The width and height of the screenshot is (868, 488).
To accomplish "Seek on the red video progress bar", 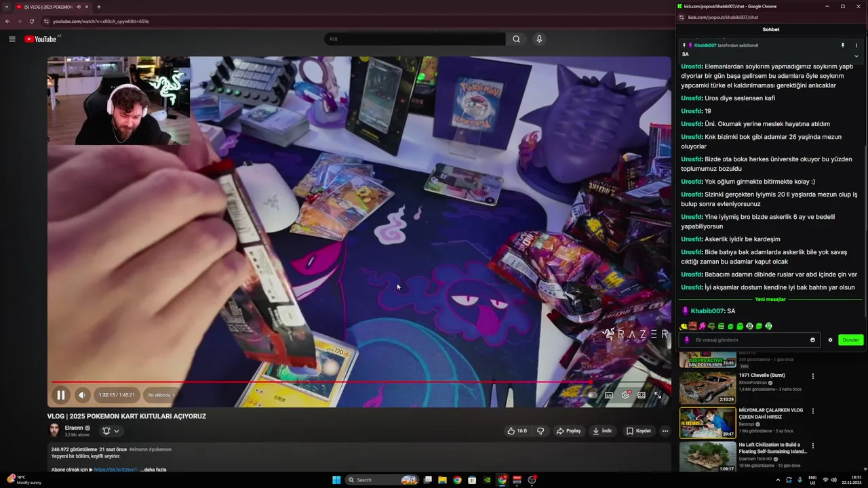I will (359, 382).
